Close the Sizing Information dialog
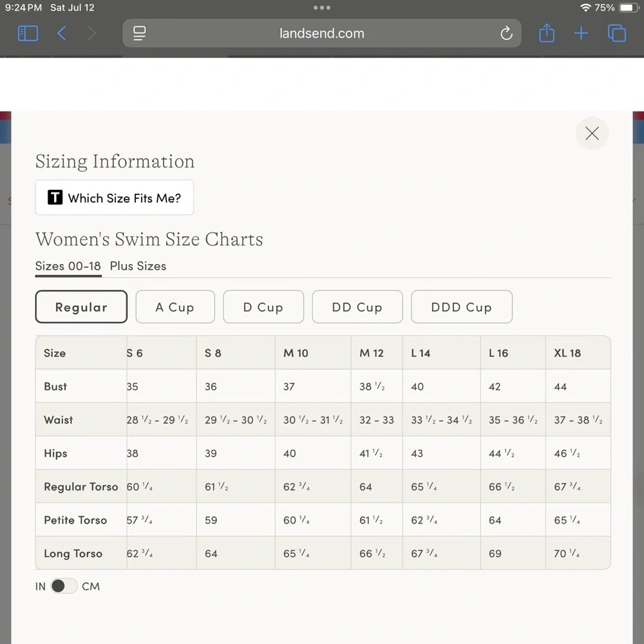 pyautogui.click(x=592, y=133)
